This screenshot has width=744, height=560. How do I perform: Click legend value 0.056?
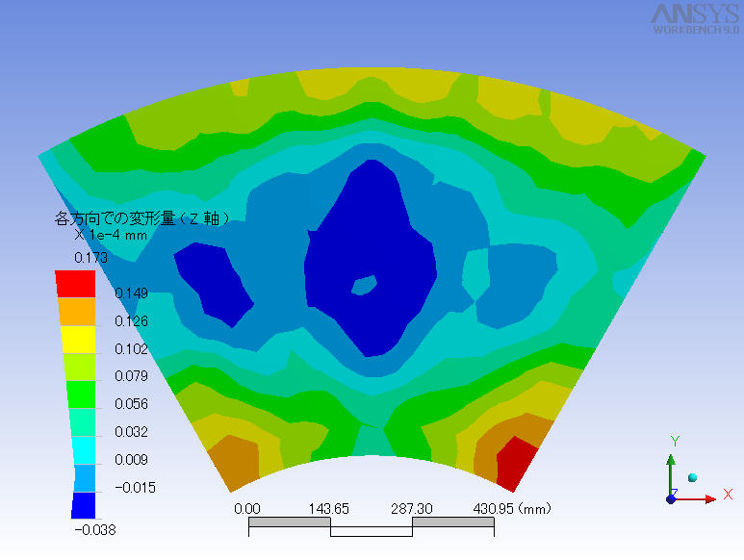[x=131, y=404]
